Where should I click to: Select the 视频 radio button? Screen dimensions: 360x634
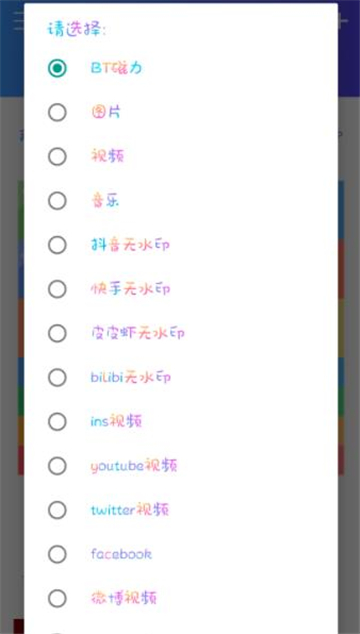pyautogui.click(x=57, y=156)
